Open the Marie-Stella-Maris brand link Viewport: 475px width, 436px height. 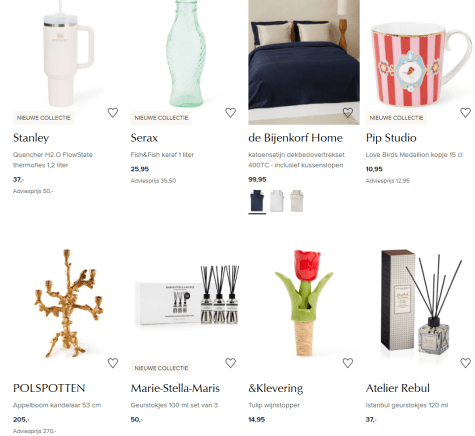point(175,388)
